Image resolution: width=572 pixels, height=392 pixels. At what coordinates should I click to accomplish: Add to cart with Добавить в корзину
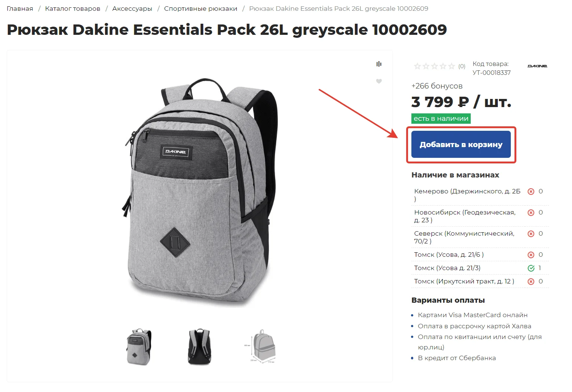click(x=461, y=144)
